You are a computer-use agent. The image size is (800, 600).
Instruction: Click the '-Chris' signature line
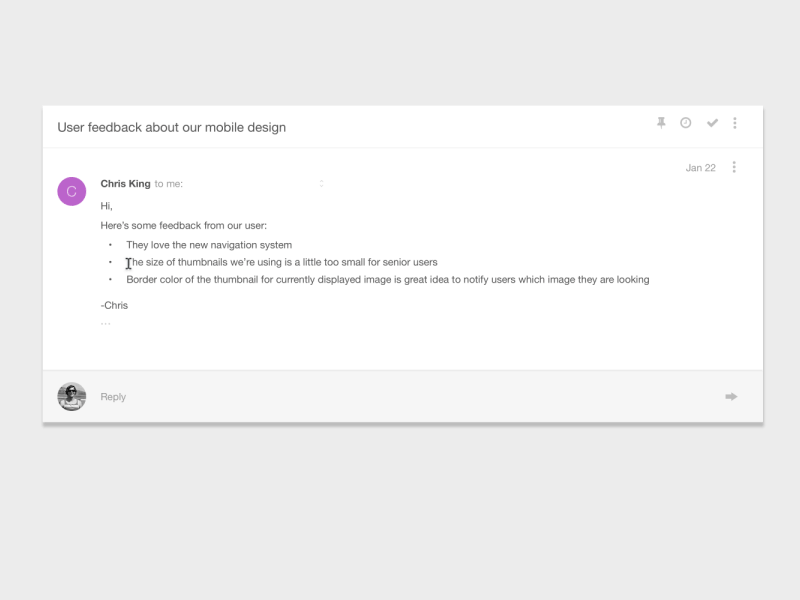113,304
